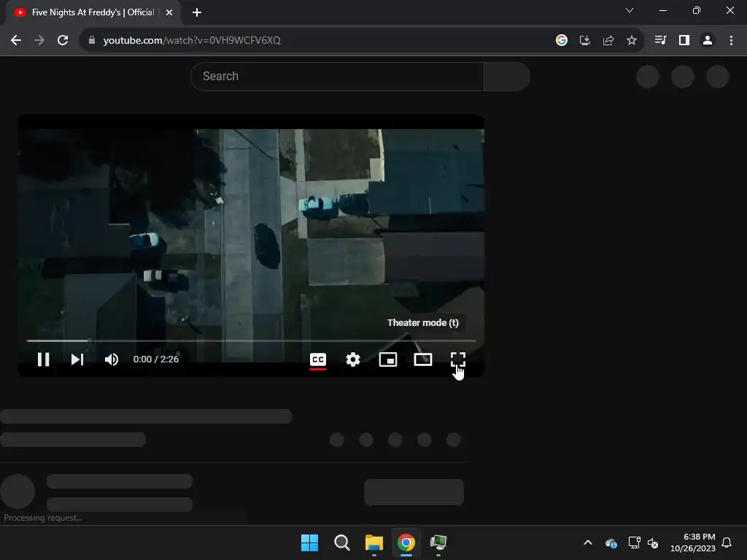Open notification bell in taskbar
The image size is (747, 560).
pyautogui.click(x=727, y=542)
